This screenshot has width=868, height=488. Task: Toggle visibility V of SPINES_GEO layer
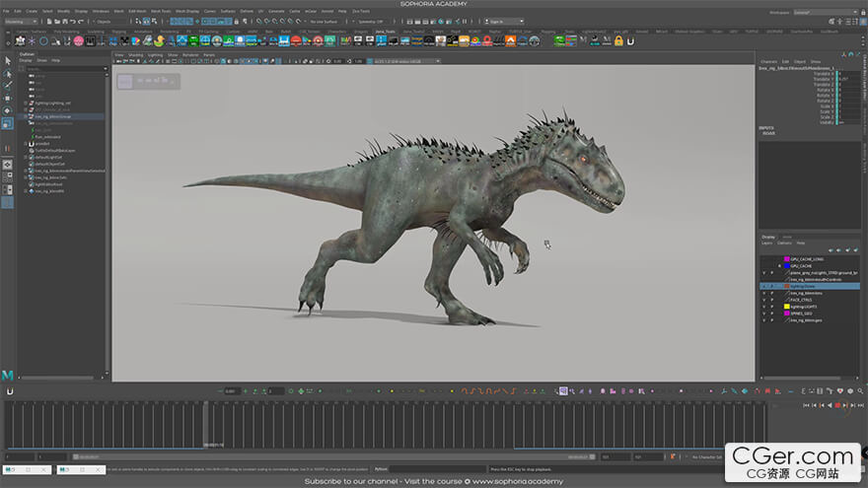click(763, 314)
